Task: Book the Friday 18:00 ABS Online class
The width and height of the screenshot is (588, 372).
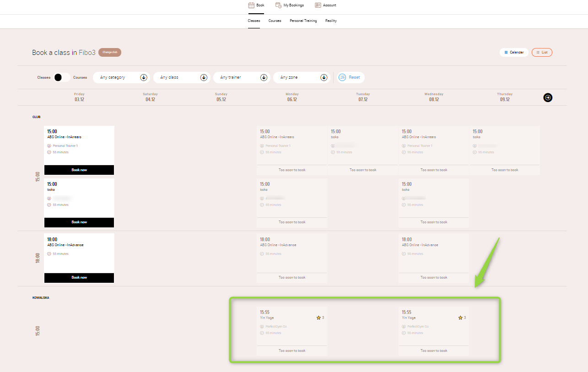Action: pos(79,278)
